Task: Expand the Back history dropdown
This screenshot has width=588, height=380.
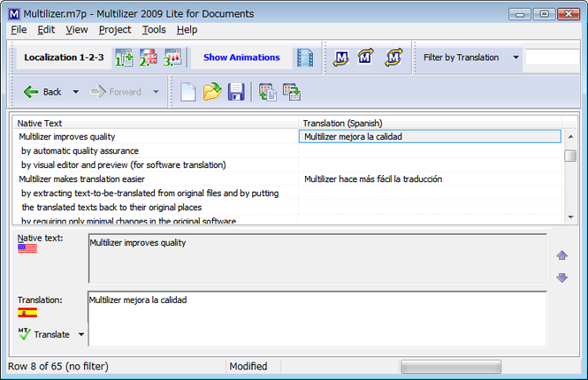Action: (x=76, y=92)
